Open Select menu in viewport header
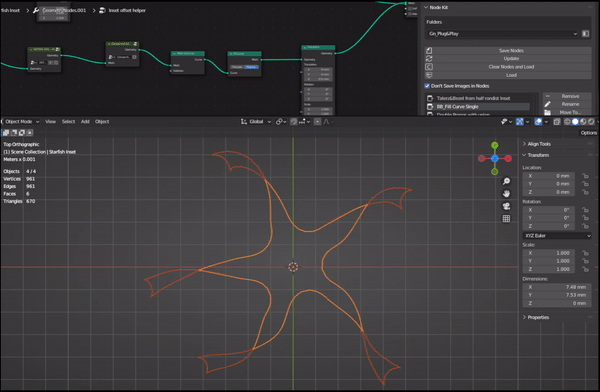The width and height of the screenshot is (600, 392). pos(68,122)
